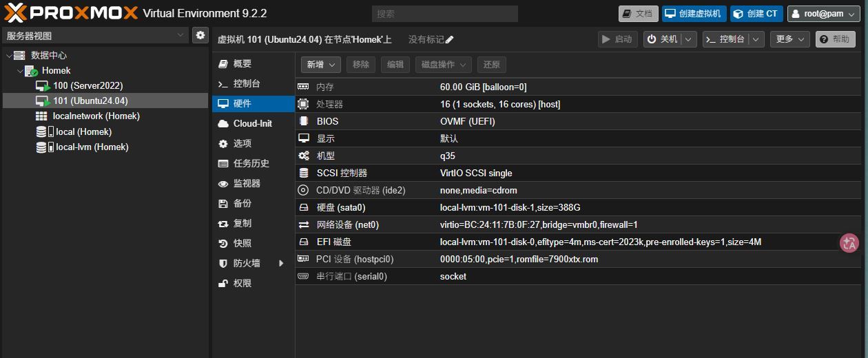Click the network device arrows icon
868x358 pixels.
(x=303, y=224)
